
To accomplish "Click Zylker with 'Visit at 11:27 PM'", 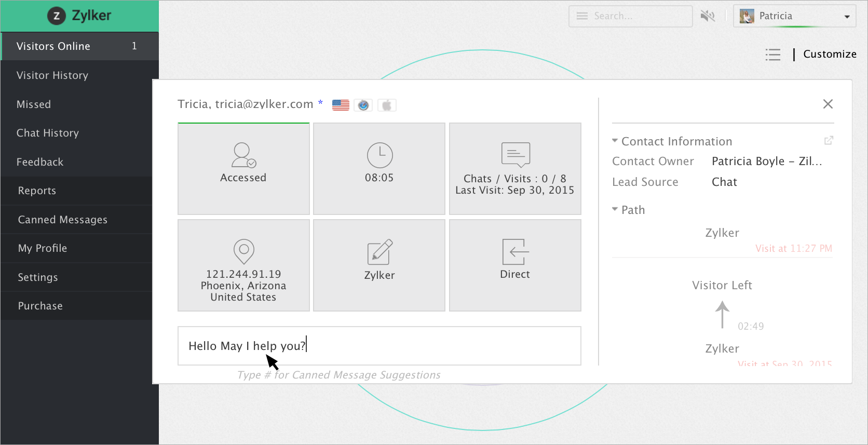I will point(722,233).
